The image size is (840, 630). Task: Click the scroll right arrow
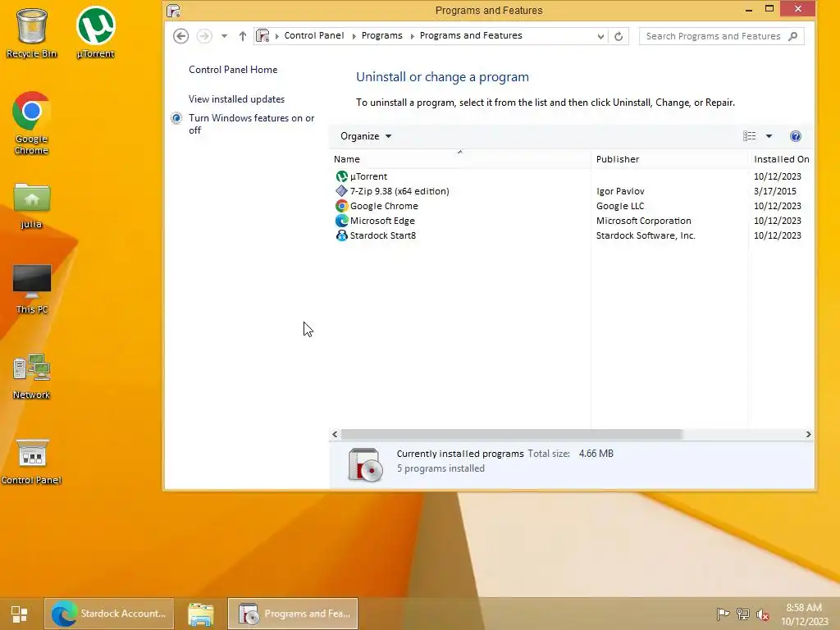pos(808,435)
